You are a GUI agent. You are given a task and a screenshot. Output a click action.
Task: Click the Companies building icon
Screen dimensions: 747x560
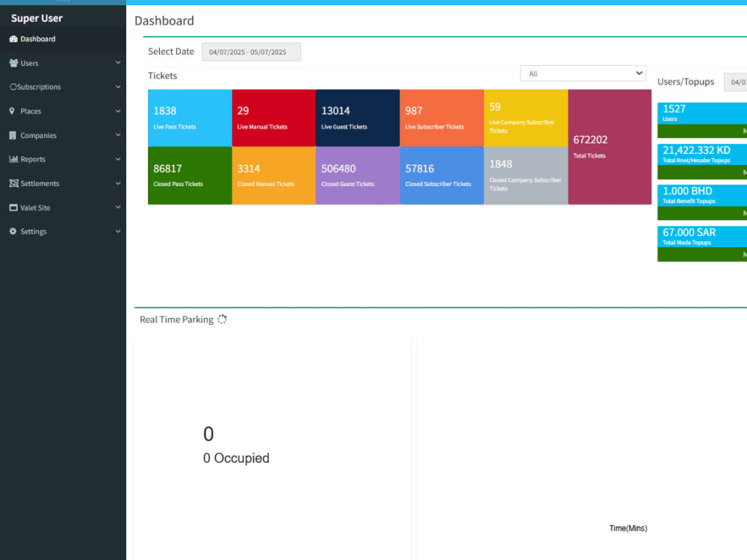click(13, 135)
